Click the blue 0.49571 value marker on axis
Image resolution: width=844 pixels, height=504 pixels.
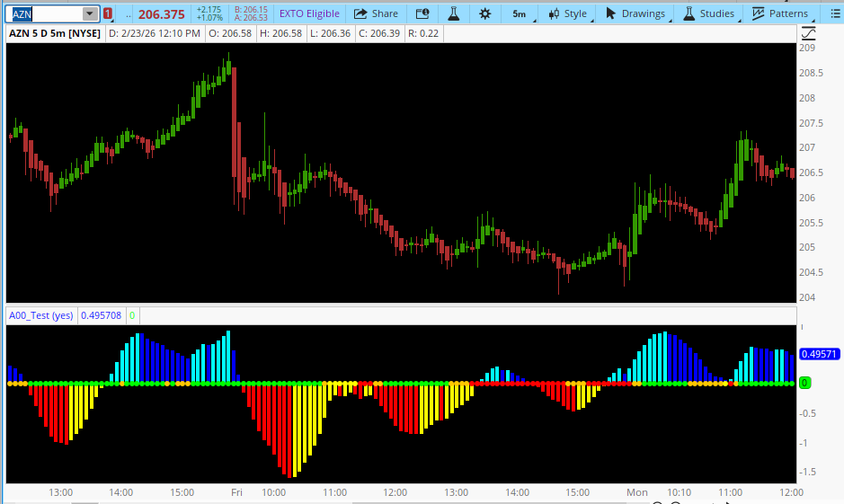(x=818, y=354)
